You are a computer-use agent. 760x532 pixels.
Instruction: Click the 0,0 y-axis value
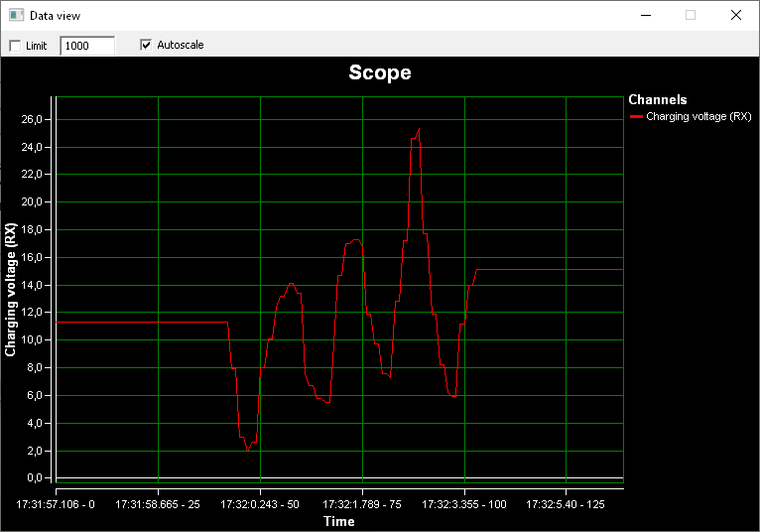click(x=36, y=477)
